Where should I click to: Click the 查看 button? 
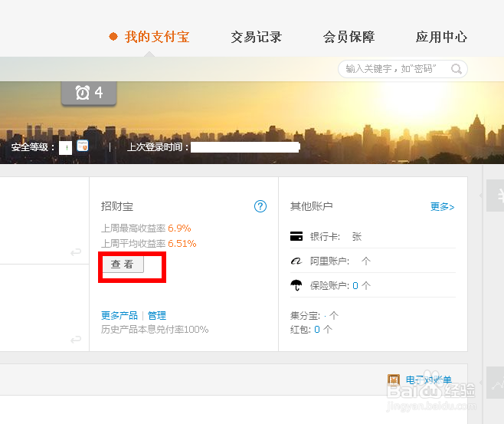(123, 265)
